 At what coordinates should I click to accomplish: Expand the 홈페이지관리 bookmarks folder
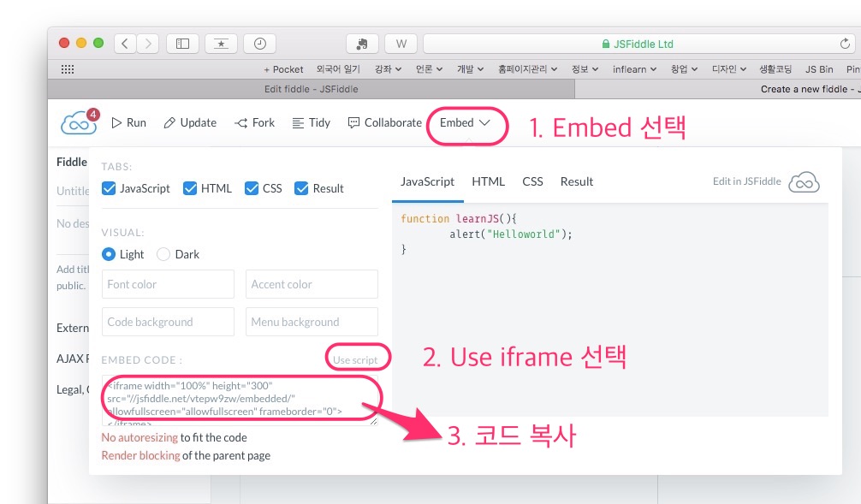pos(528,69)
